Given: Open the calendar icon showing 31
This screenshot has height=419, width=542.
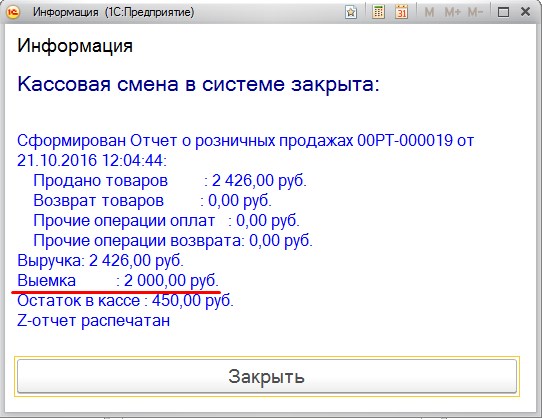Looking at the screenshot, I should click(x=402, y=12).
